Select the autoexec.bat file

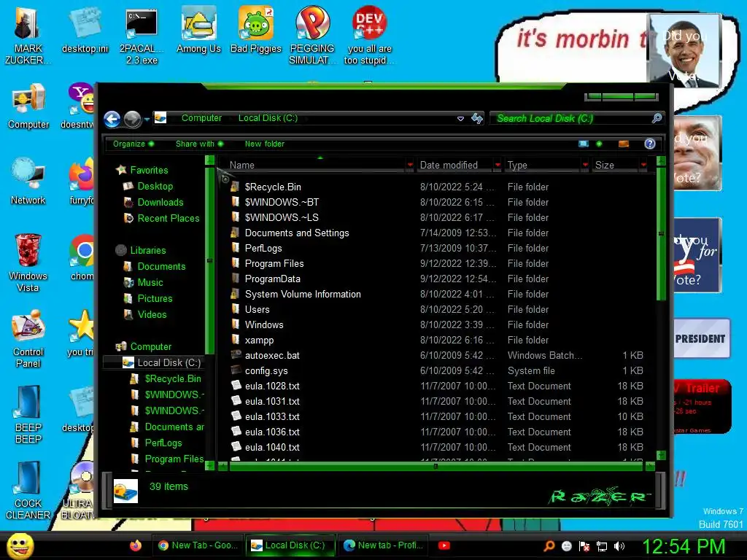coord(272,356)
